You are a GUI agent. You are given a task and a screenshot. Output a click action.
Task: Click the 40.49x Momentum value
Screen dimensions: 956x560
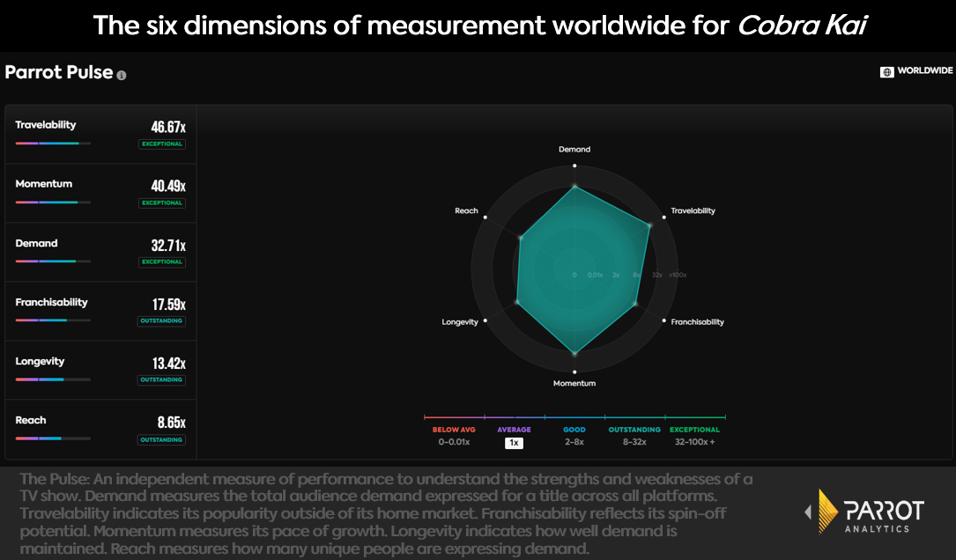(168, 186)
